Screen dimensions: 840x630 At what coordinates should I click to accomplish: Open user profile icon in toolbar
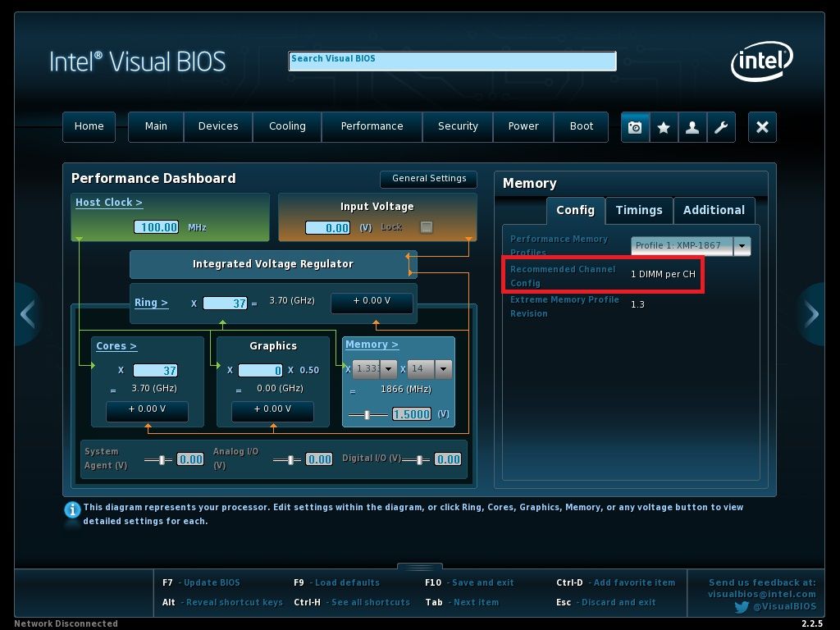coord(692,127)
